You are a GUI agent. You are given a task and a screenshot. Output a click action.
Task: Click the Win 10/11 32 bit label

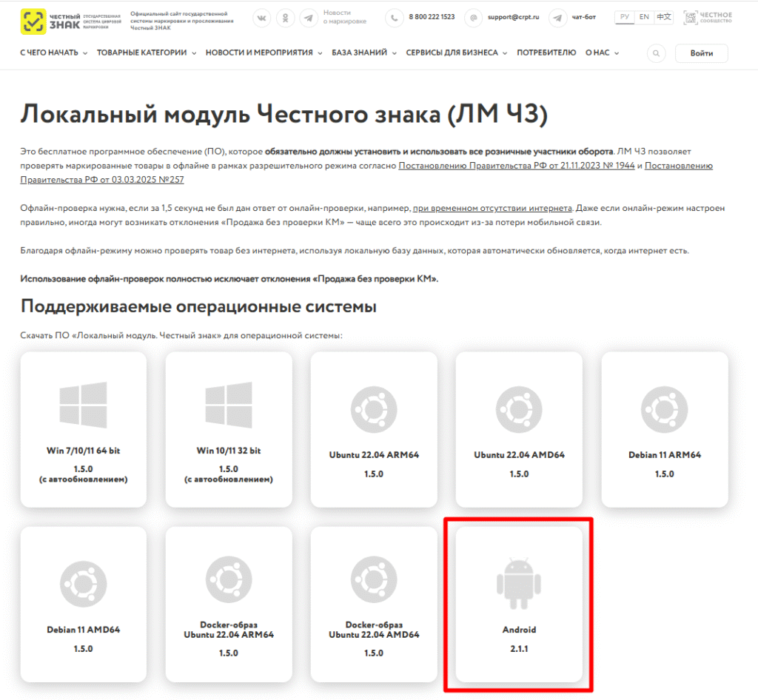pyautogui.click(x=229, y=451)
